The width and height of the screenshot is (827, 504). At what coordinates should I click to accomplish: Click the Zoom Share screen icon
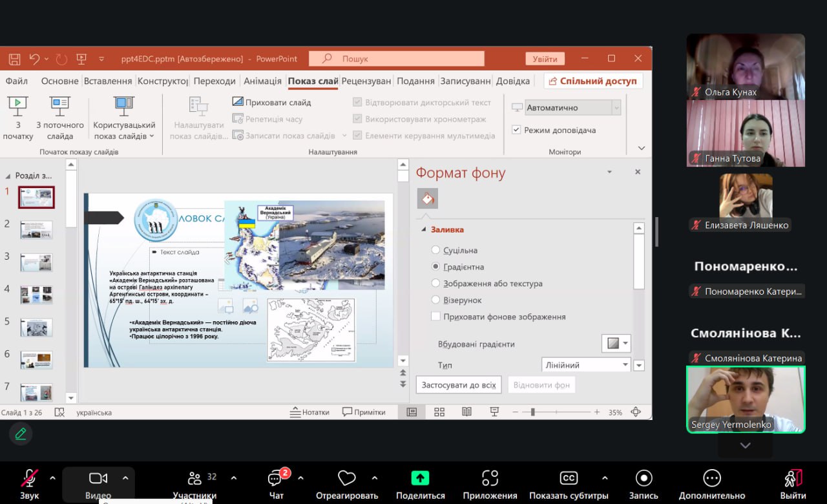click(420, 479)
